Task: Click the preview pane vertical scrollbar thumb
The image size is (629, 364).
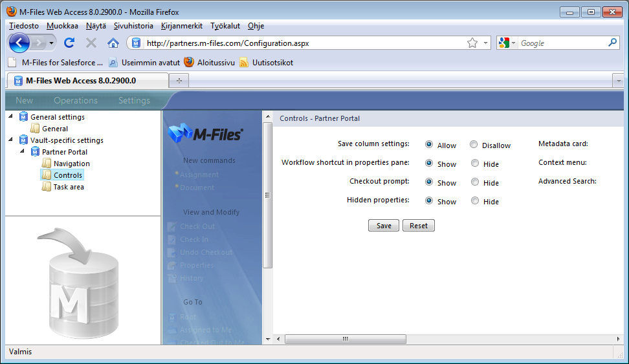Action: coord(267,195)
